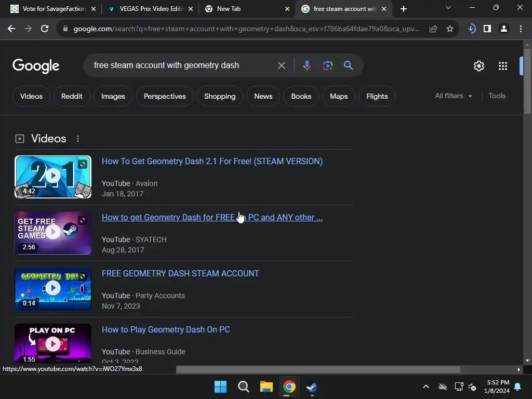The image size is (532, 399).
Task: Open Google apps grid
Action: [x=503, y=66]
